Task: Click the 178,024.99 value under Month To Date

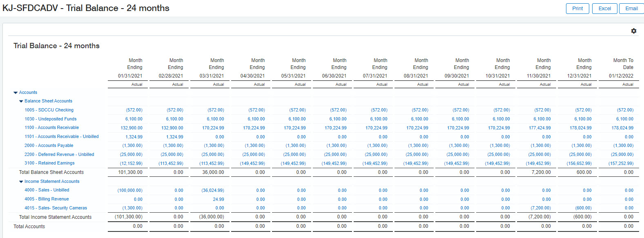Action: (622, 128)
